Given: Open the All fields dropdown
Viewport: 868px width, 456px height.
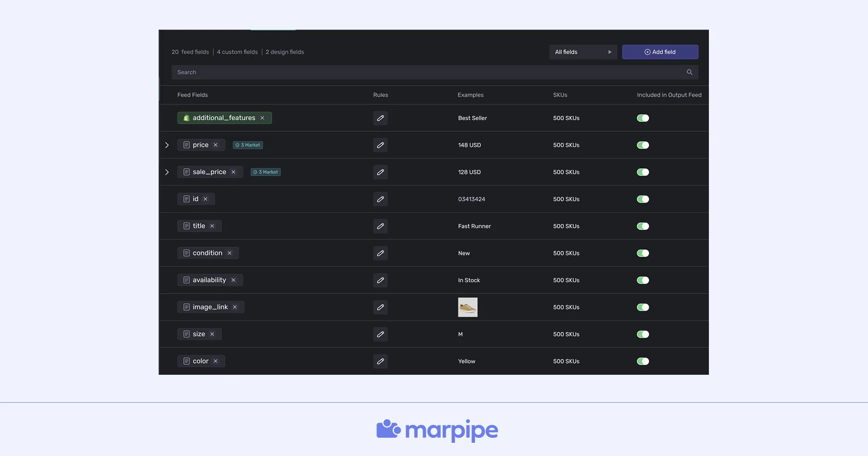Looking at the screenshot, I should tap(583, 52).
